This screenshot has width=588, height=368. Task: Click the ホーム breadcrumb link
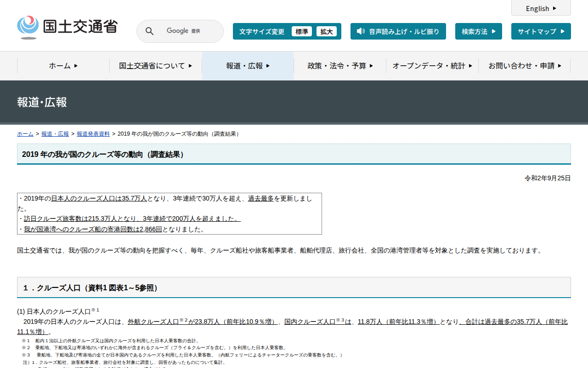25,134
